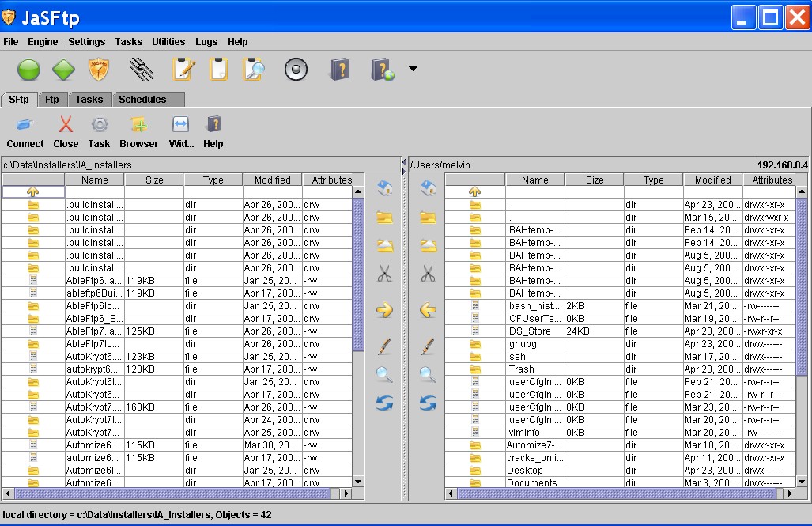Open the Help menu in menu bar
The image size is (812, 526).
238,41
